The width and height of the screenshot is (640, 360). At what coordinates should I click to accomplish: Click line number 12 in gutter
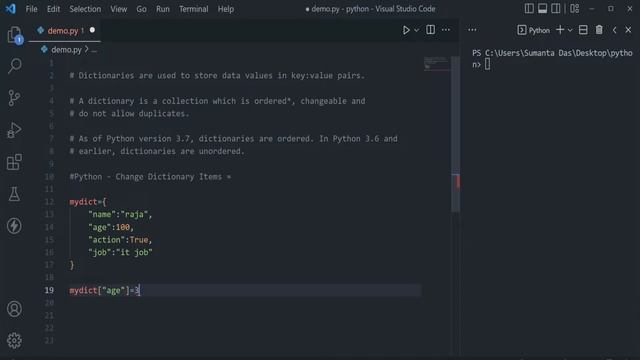49,202
